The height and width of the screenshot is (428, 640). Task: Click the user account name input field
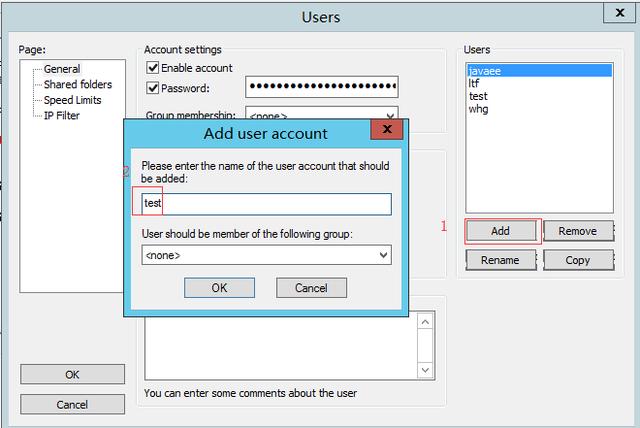click(x=266, y=203)
